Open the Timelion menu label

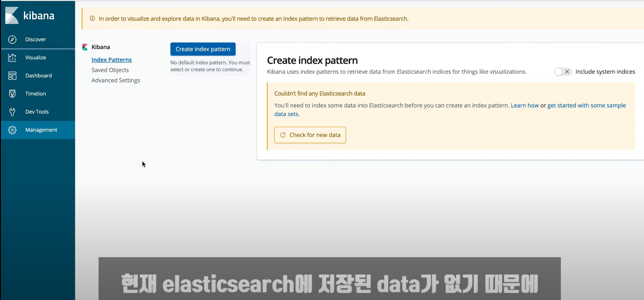36,94
